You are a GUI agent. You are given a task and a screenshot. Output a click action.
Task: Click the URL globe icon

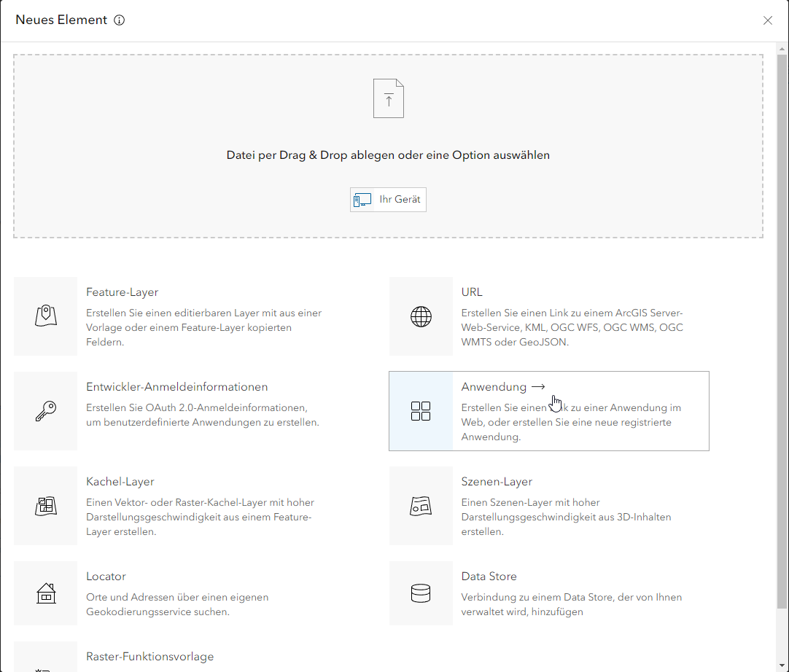[421, 316]
